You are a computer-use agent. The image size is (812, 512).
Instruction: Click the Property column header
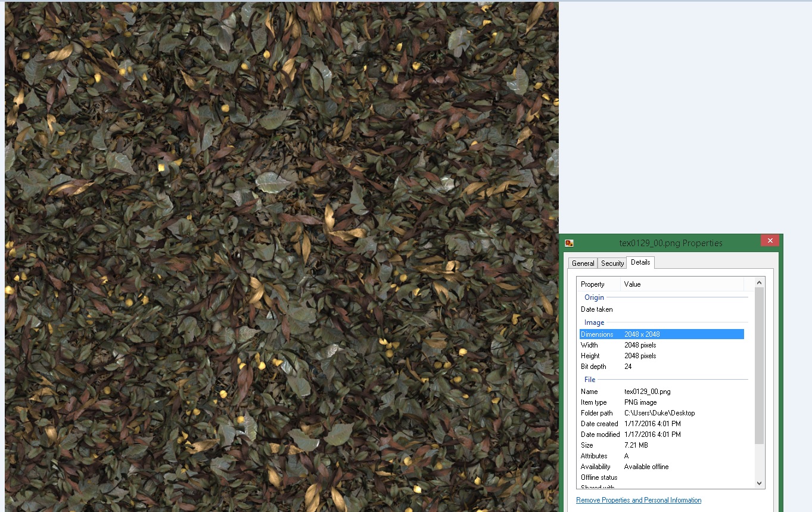pyautogui.click(x=599, y=284)
